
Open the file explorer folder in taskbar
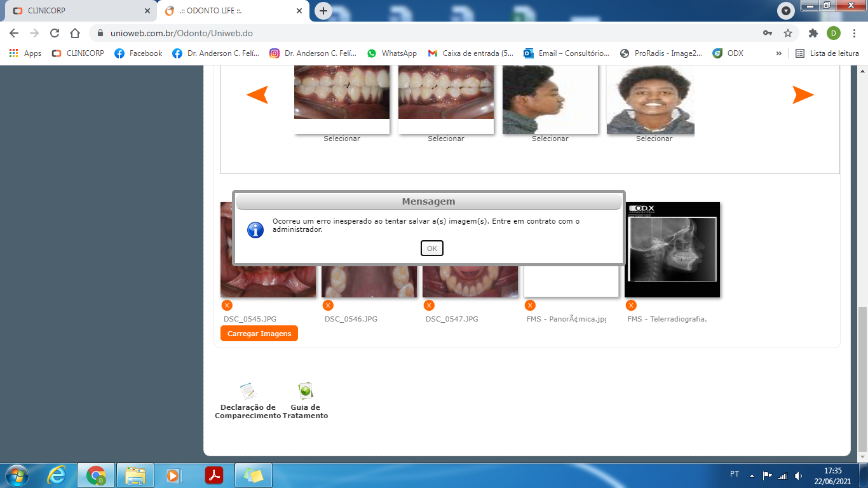135,475
